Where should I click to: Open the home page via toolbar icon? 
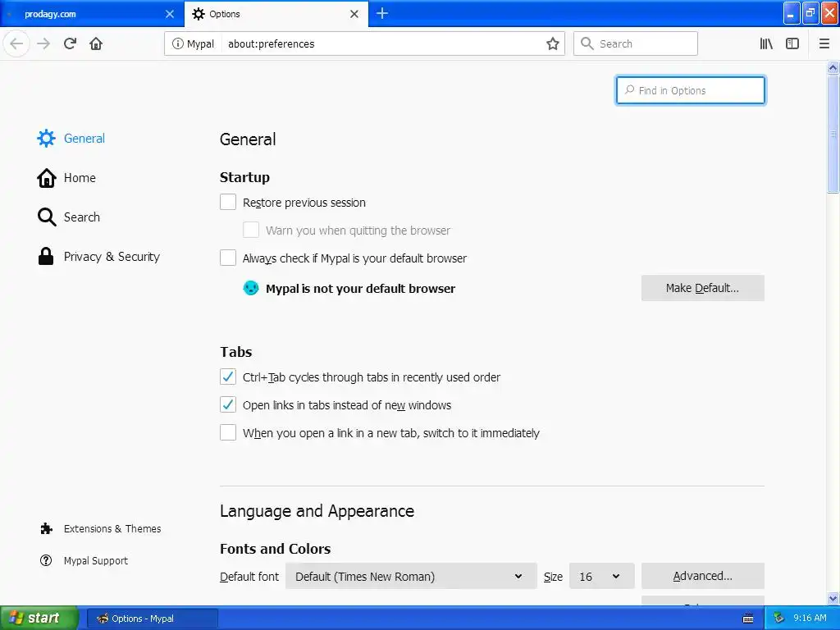coord(96,43)
